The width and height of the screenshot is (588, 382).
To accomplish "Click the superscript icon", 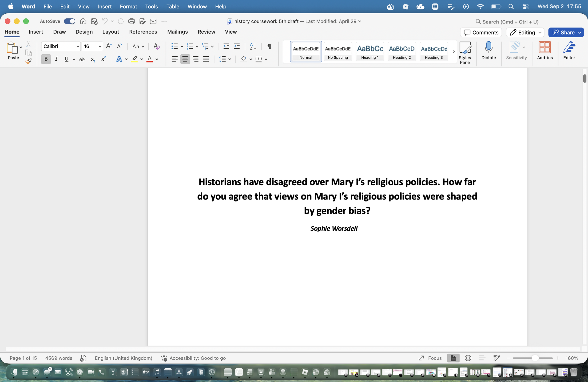I will [103, 59].
